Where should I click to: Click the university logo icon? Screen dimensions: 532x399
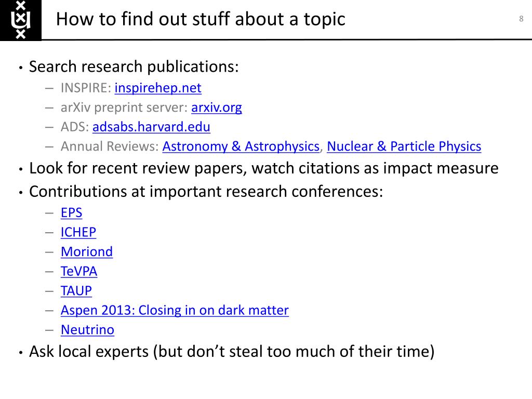(20, 20)
